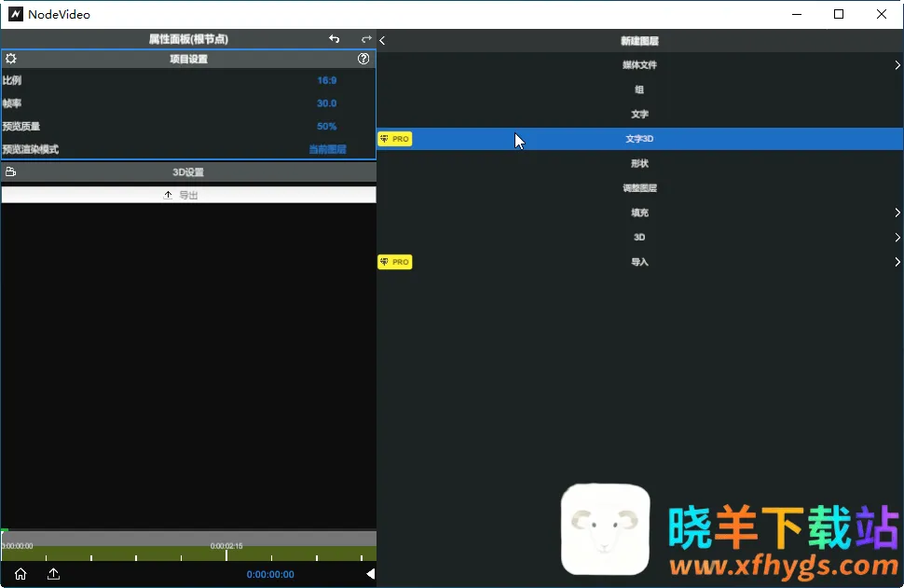Expand the 3D layer submenu arrow
This screenshot has width=904, height=588.
click(x=897, y=238)
